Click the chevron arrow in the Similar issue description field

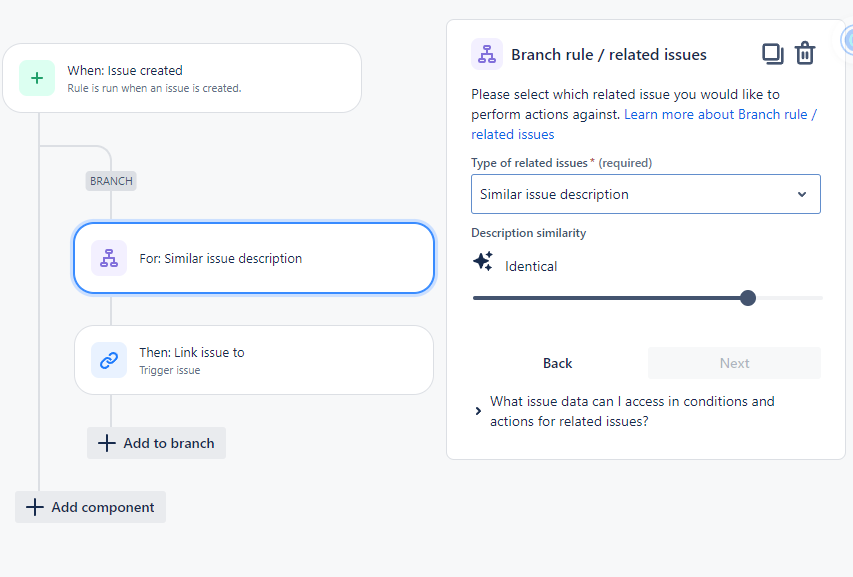coord(802,194)
